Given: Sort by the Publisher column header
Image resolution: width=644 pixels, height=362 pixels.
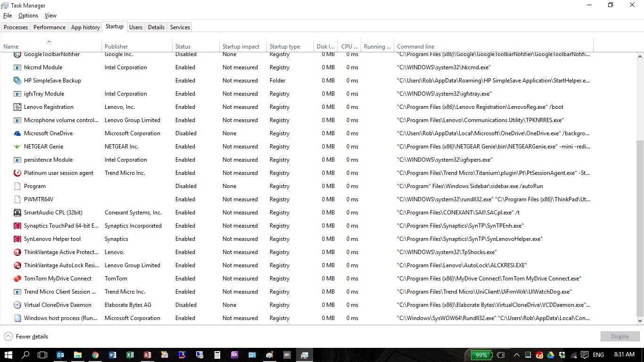Looking at the screenshot, I should coord(137,47).
